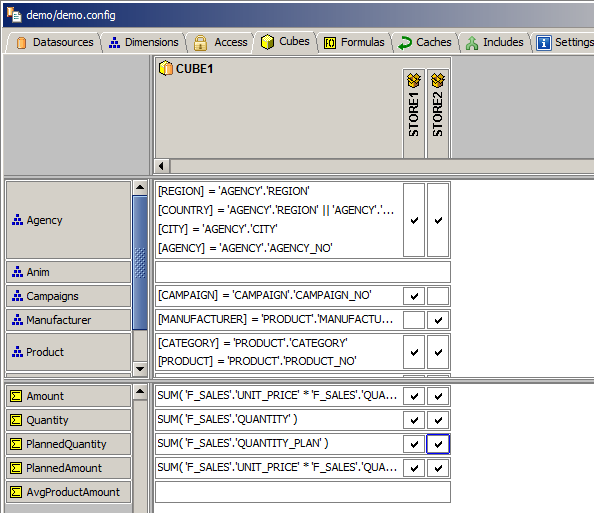Uncheck STORE1 checkbox for Campaigns row
Viewport: 594px width, 513px height.
click(414, 296)
